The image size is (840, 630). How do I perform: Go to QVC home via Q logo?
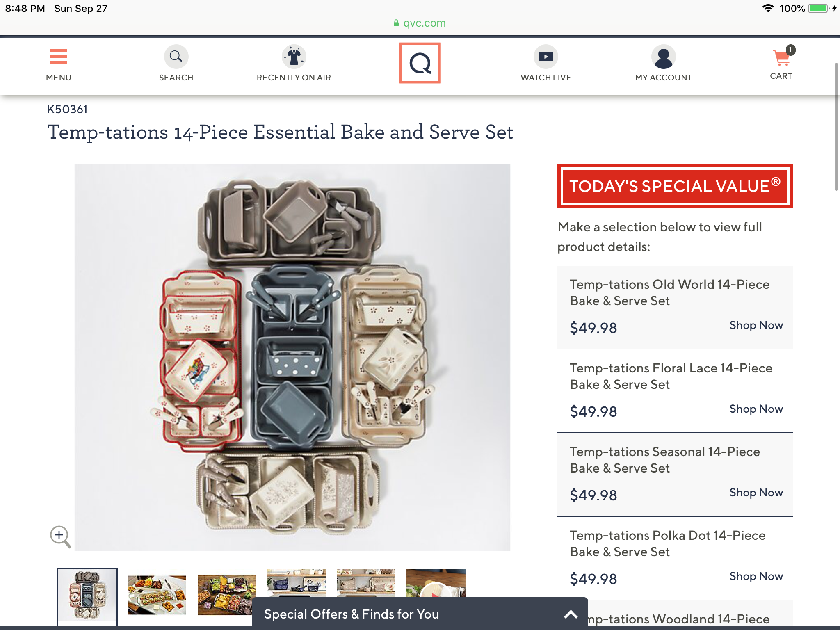(420, 63)
